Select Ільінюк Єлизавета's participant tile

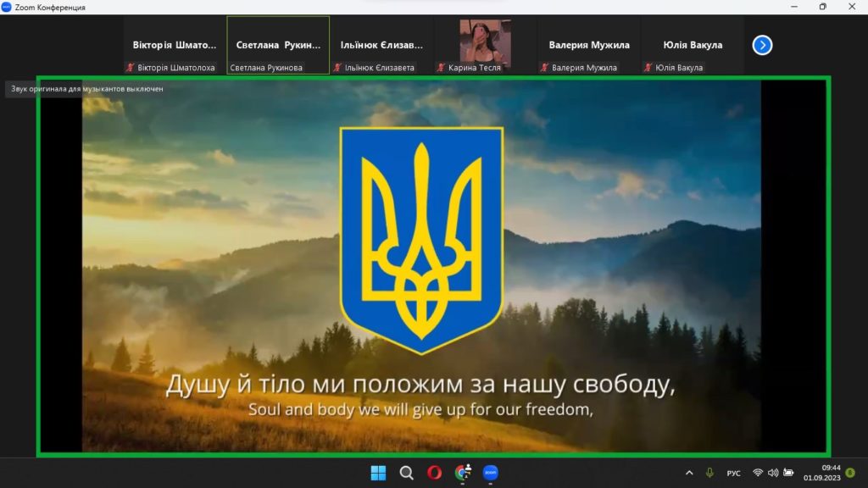(381, 45)
